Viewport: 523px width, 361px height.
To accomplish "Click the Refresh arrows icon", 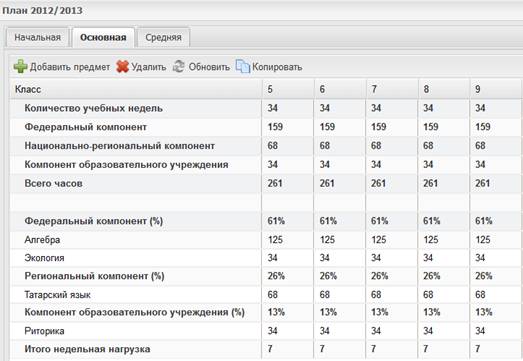I will (179, 66).
